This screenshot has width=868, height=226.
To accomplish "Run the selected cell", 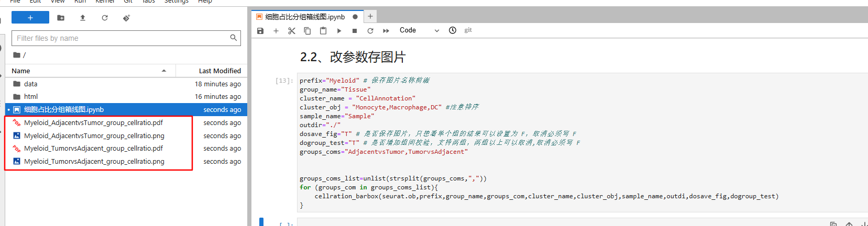I will point(339,31).
